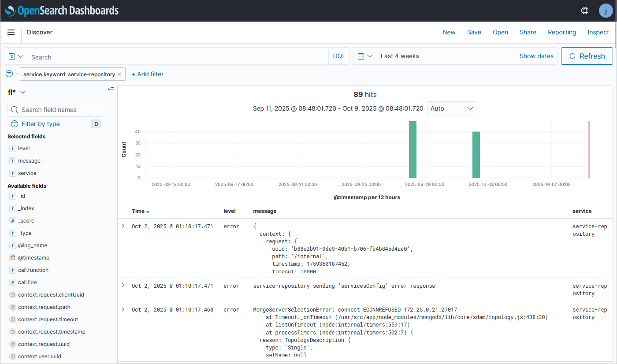Click the Add filter link

tap(148, 74)
